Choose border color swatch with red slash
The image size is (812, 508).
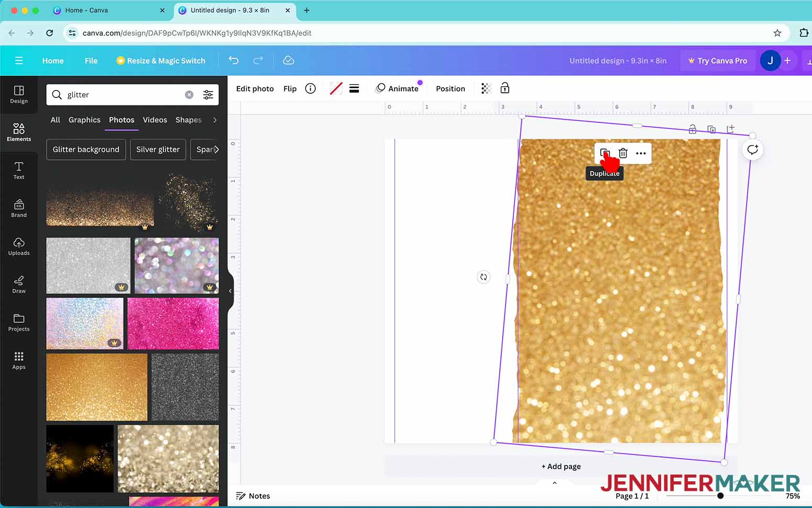pyautogui.click(x=336, y=89)
